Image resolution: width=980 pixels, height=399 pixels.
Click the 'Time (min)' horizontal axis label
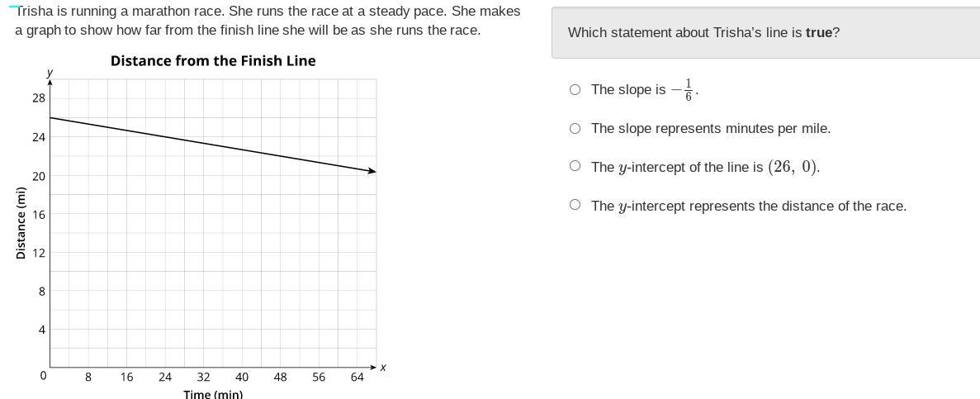coord(213,394)
